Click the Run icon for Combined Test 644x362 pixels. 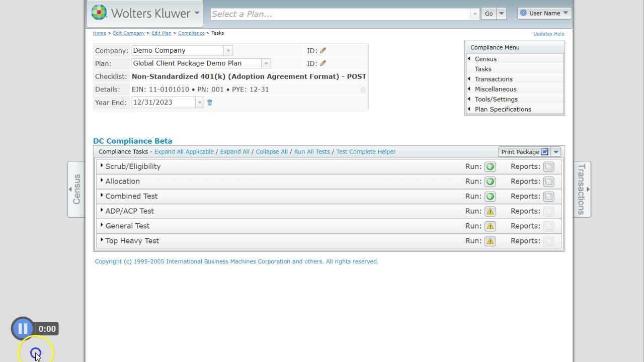coord(490,196)
